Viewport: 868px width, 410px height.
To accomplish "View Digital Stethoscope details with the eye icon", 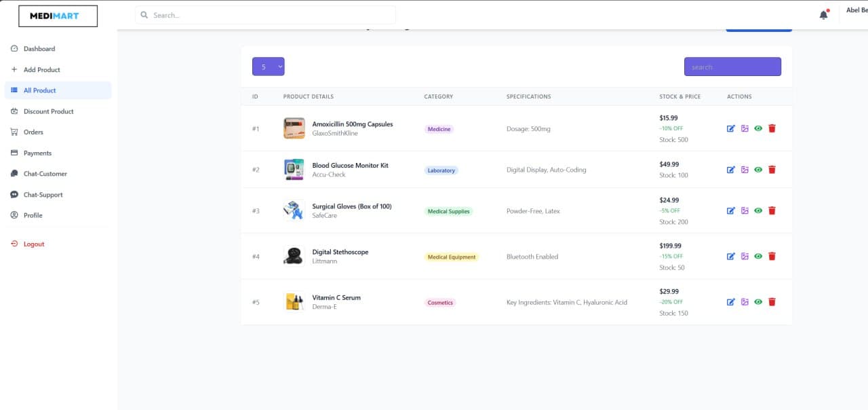I will (758, 256).
